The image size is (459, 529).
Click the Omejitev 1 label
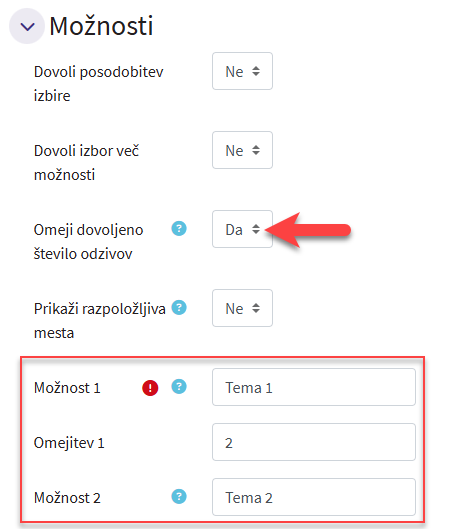click(x=69, y=443)
